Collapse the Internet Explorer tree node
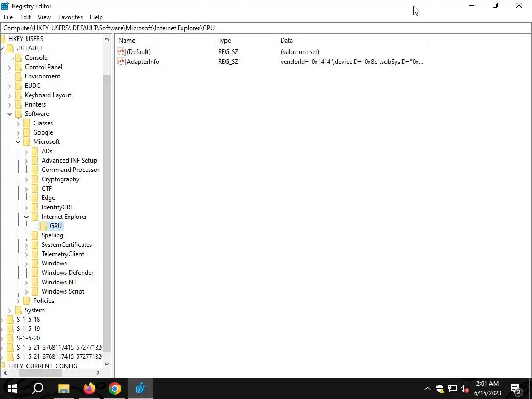Image resolution: width=532 pixels, height=399 pixels. [26, 217]
